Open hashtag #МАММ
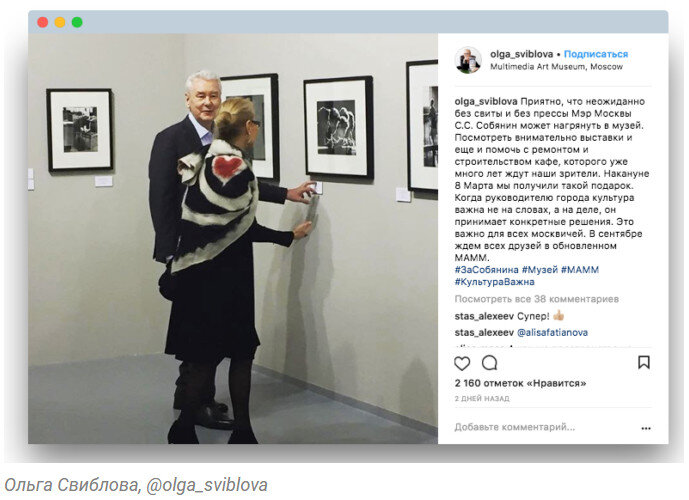Viewport: 689px width, 500px height. tap(580, 270)
